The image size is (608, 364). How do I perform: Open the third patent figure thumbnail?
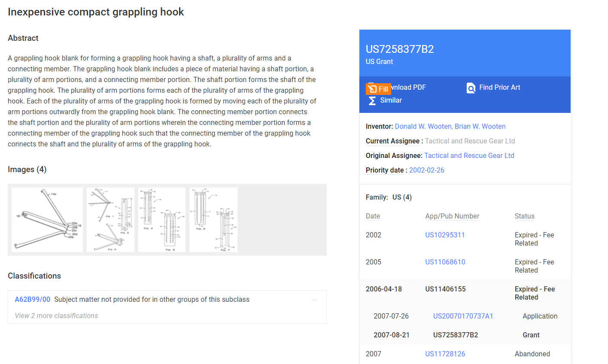point(161,219)
